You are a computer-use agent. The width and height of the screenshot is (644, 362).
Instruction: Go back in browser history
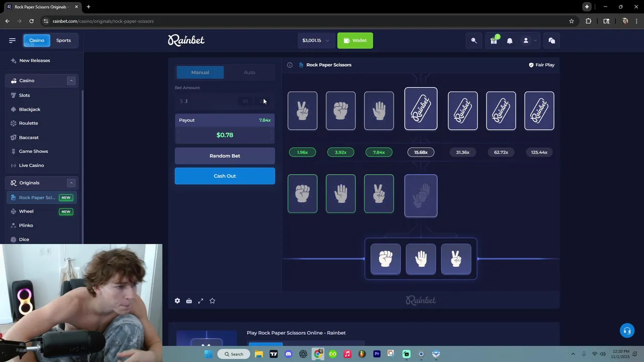(x=7, y=21)
